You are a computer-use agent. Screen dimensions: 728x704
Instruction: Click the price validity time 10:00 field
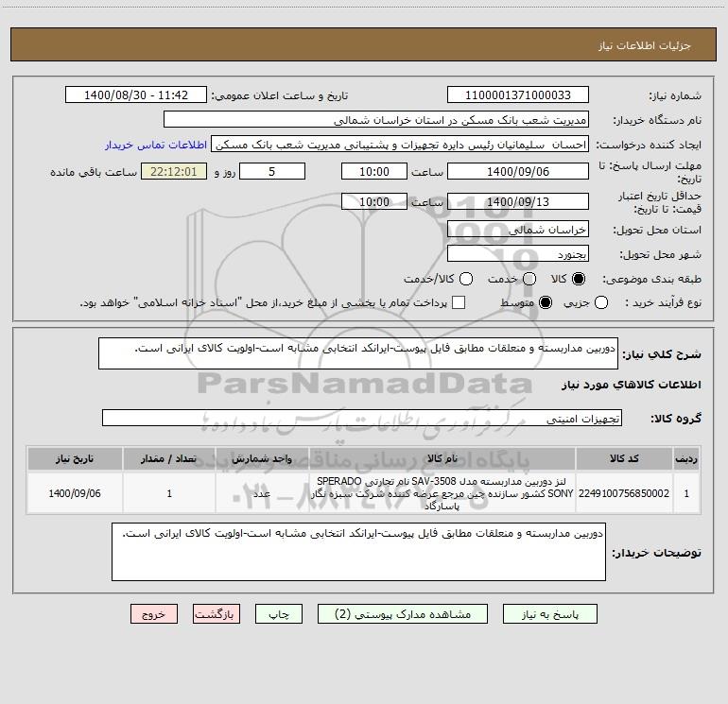click(374, 202)
